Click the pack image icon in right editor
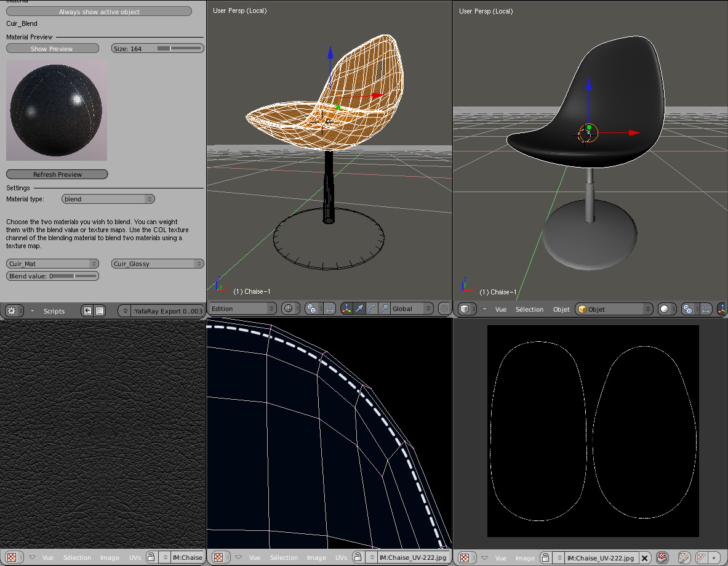Viewport: 728px width, 566px height. tap(662, 557)
